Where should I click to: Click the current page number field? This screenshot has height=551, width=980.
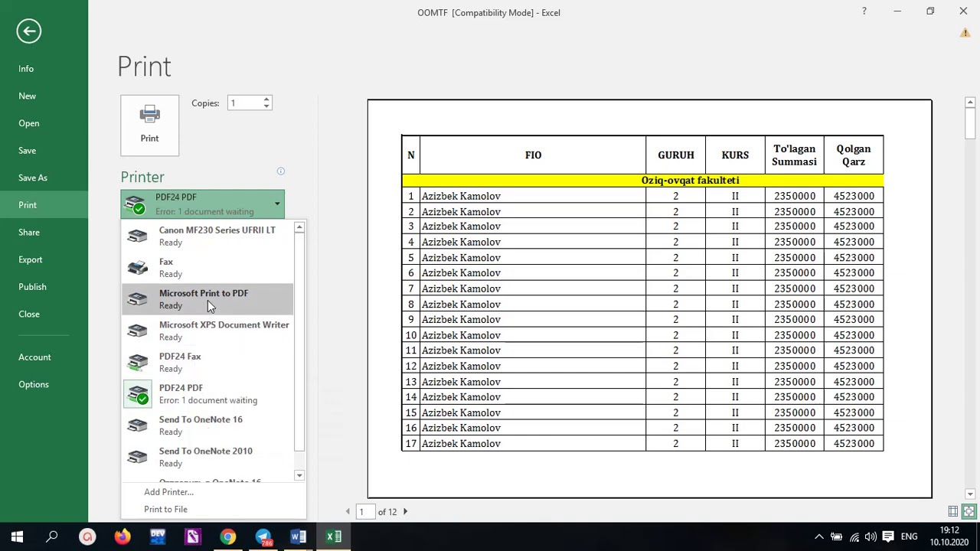click(364, 511)
